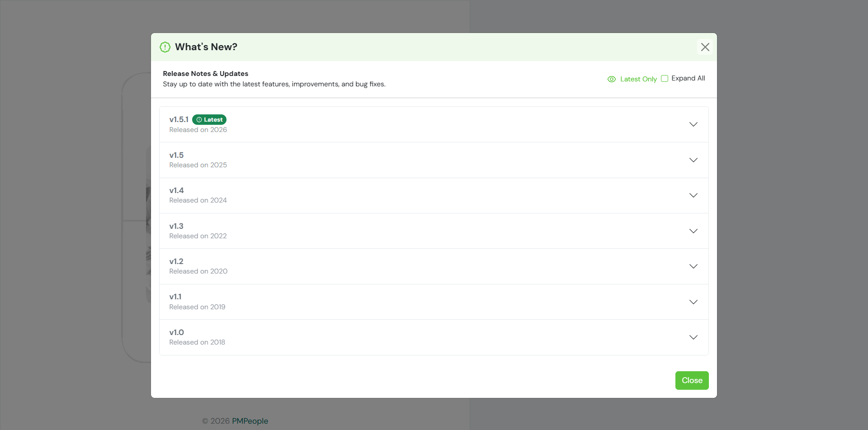Expand the v1.4 release chevron
Screen dimensions: 868x430
click(x=693, y=195)
